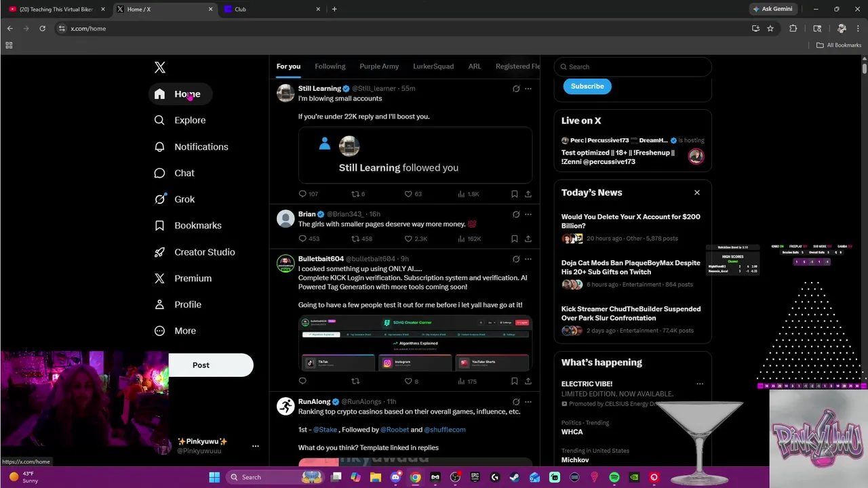
Task: Open Creator Studio in the sidebar
Action: click(x=195, y=252)
